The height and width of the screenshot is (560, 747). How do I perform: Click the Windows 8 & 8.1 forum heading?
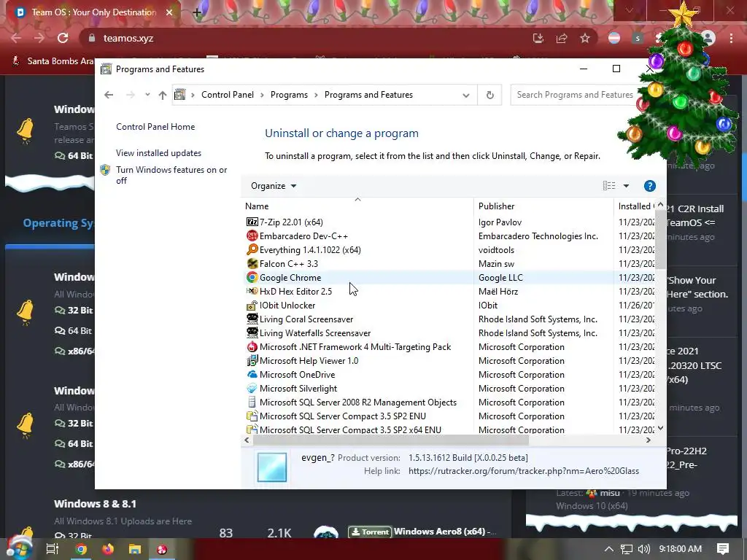pos(95,503)
